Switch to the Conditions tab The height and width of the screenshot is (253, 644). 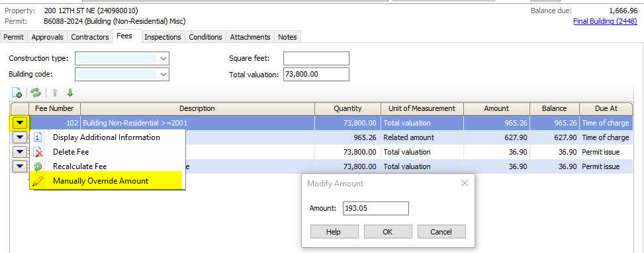pos(205,37)
